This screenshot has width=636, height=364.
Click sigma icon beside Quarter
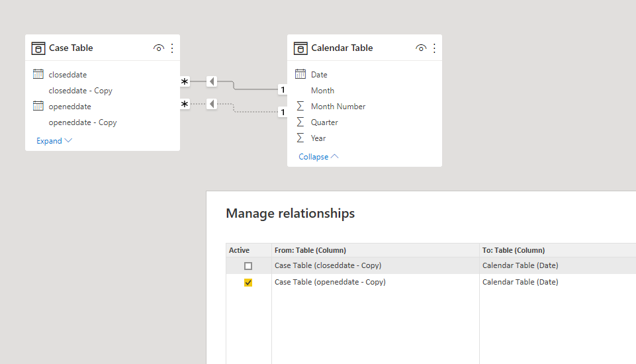(x=300, y=122)
